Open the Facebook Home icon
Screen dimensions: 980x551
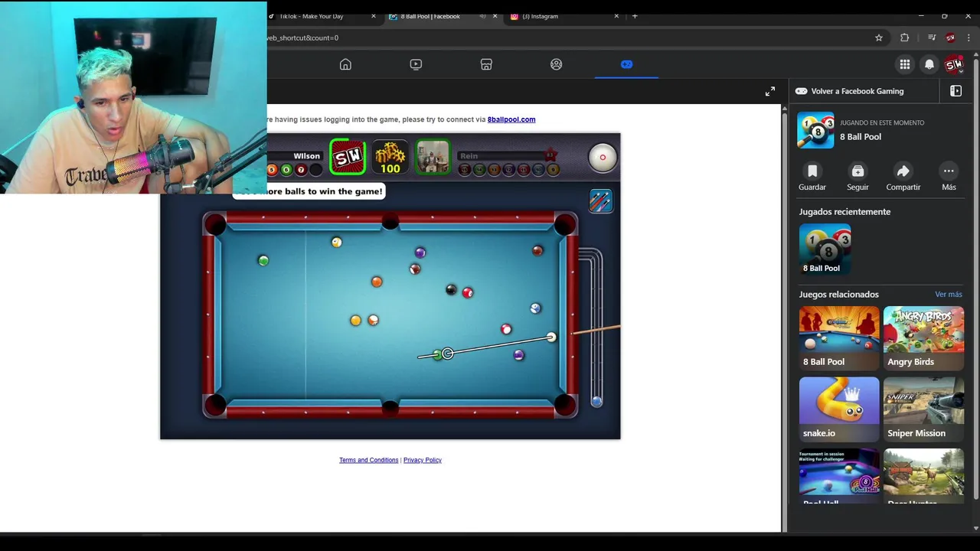pos(345,64)
